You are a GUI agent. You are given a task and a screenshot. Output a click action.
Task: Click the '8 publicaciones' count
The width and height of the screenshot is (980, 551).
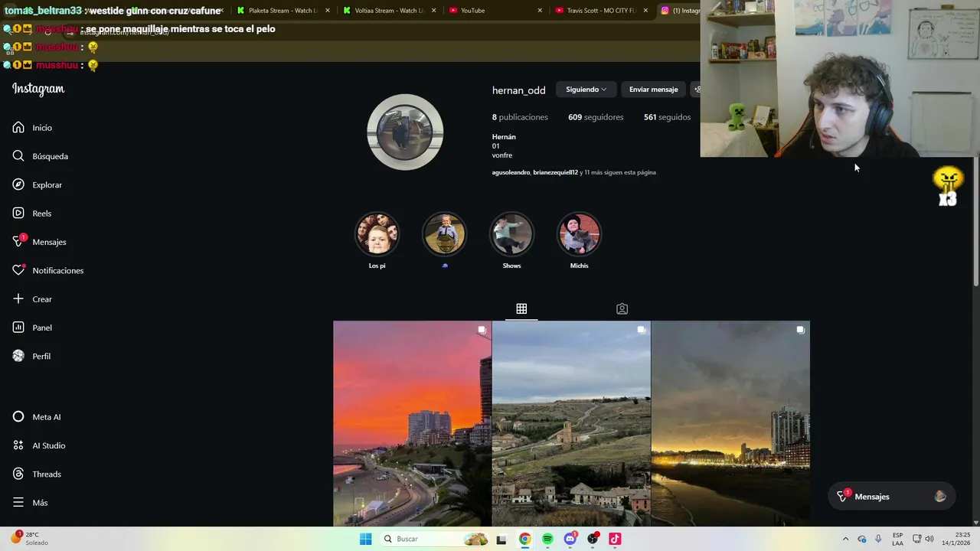pos(520,117)
